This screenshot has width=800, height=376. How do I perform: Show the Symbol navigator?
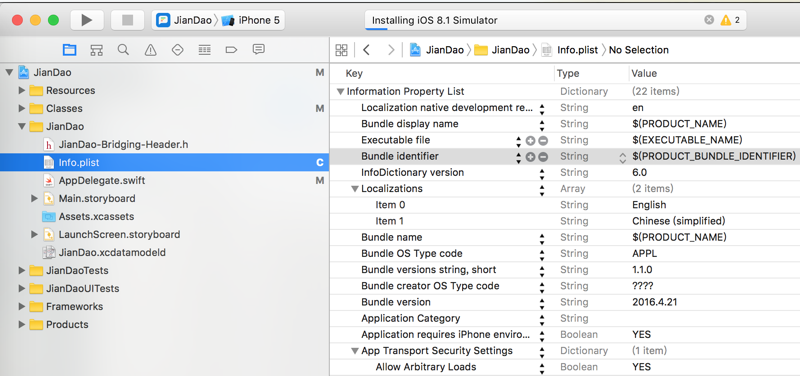click(x=96, y=49)
